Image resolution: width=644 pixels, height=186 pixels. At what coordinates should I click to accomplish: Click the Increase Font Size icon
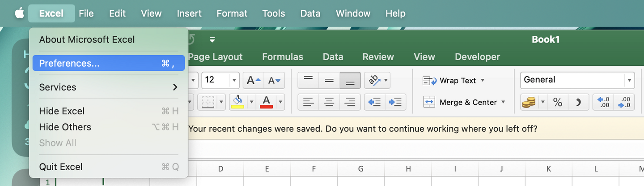tap(253, 81)
